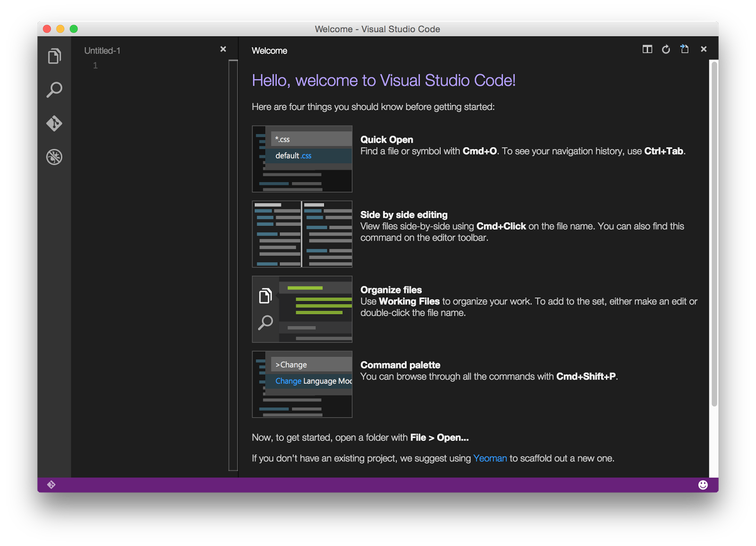This screenshot has width=756, height=546.
Task: Follow the Yeoman link
Action: coord(490,458)
